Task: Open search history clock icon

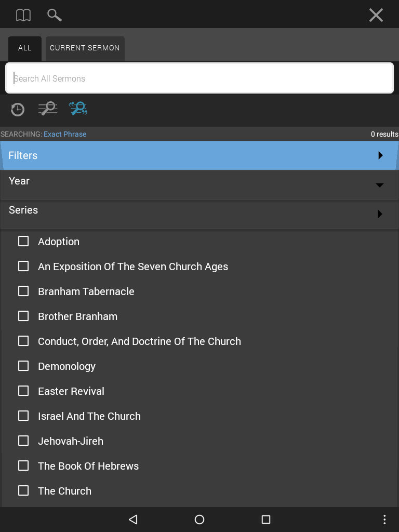Action: coord(17,109)
